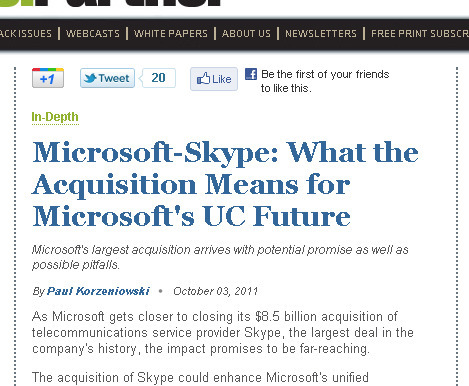Image resolution: width=469 pixels, height=386 pixels.
Task: Click the Tweet button
Action: point(107,78)
